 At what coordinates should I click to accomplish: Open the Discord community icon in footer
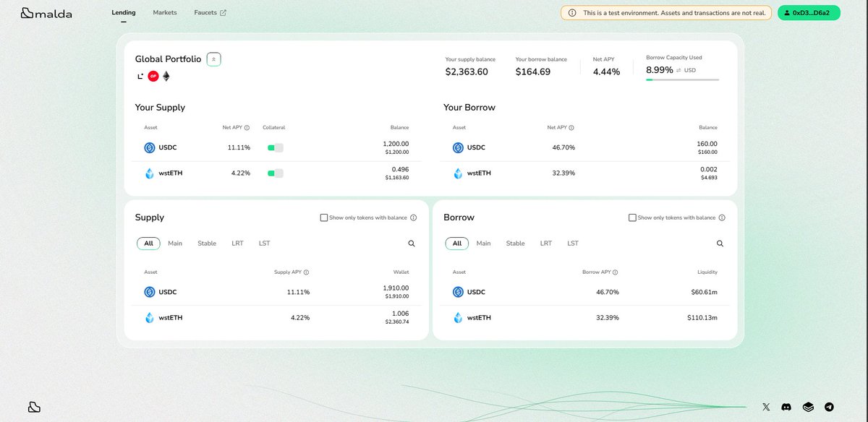(786, 407)
